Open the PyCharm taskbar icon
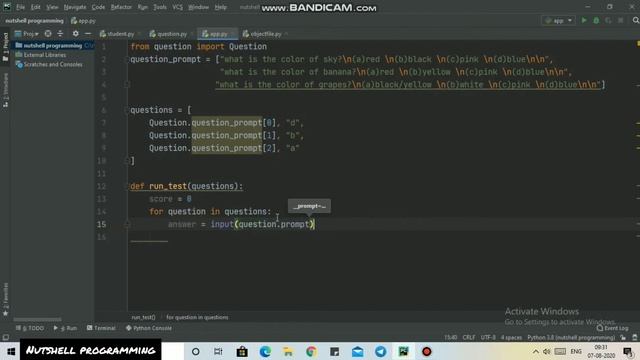Screen dimensions: 640x360 pos(403,351)
